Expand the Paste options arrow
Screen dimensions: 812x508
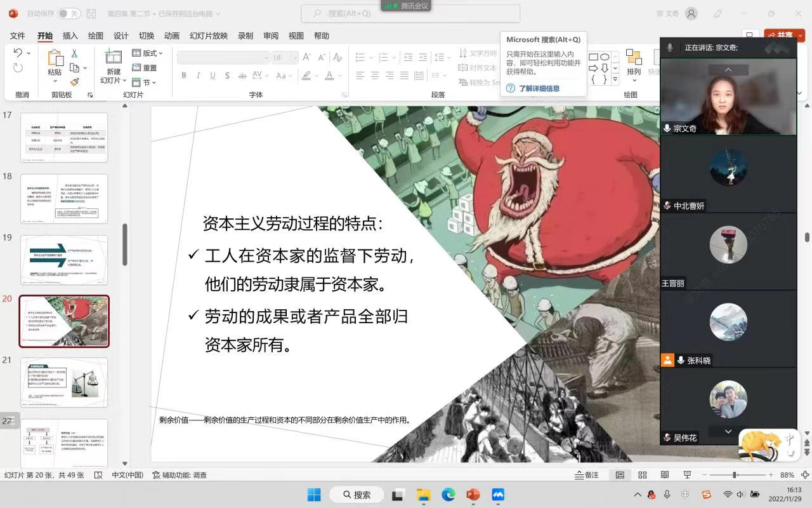pyautogui.click(x=55, y=81)
